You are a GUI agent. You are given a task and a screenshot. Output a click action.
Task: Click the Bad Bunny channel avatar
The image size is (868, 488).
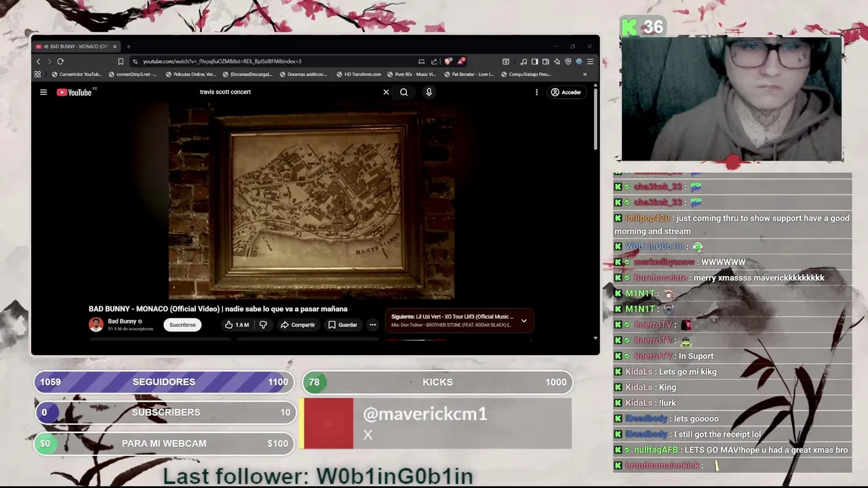[x=96, y=325]
